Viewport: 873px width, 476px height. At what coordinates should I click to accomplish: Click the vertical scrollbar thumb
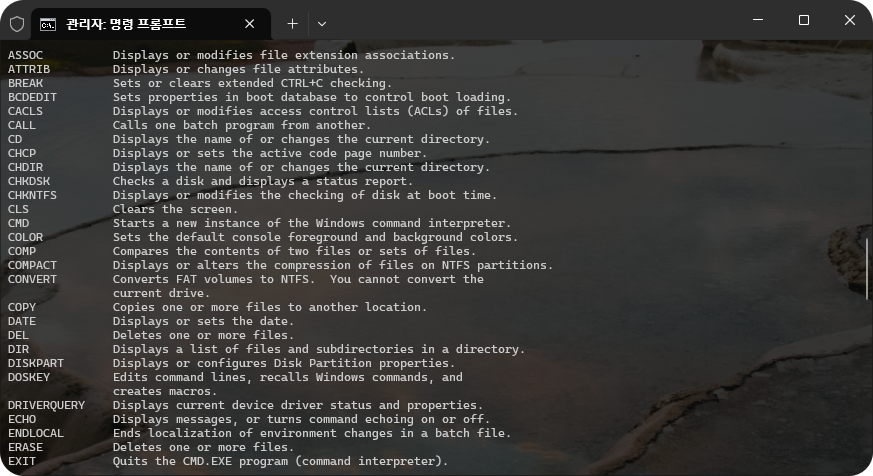click(867, 268)
